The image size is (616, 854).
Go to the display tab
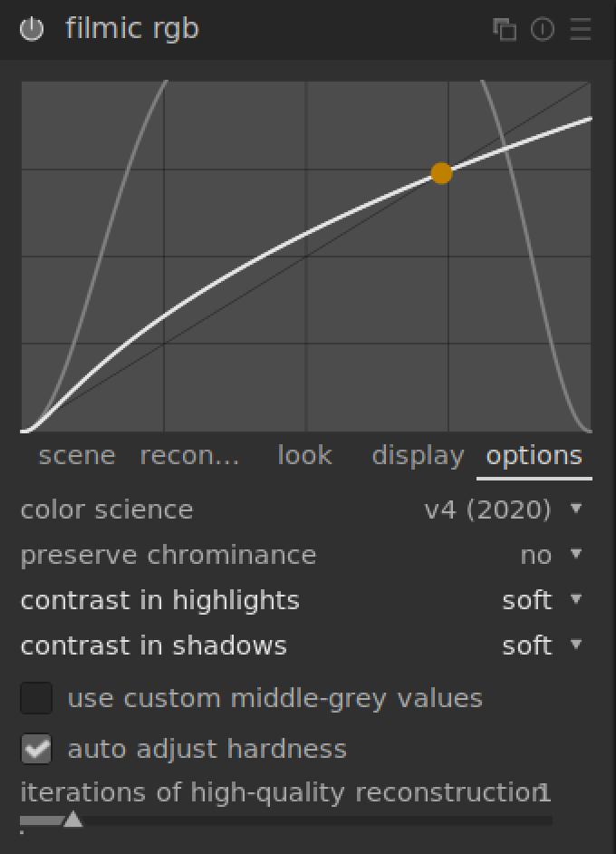click(x=418, y=455)
